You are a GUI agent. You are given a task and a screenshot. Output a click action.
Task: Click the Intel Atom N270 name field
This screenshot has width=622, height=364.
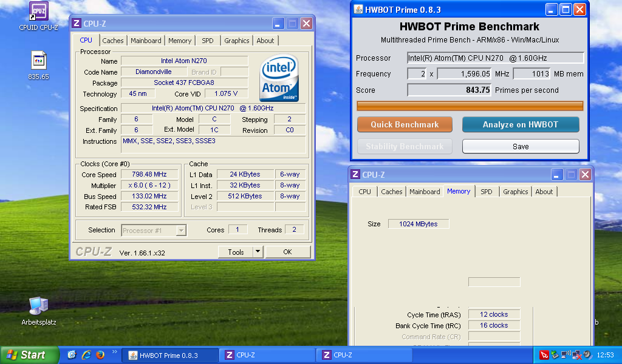(x=185, y=61)
